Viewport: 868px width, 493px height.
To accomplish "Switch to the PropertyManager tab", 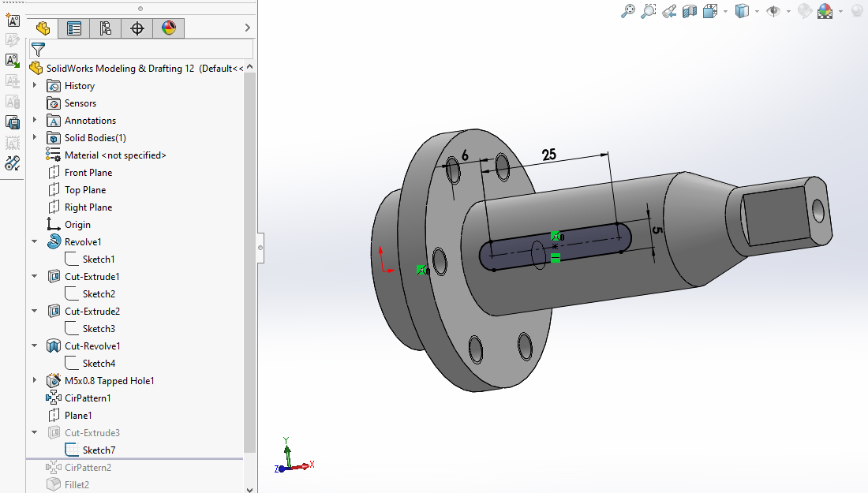I will click(74, 28).
